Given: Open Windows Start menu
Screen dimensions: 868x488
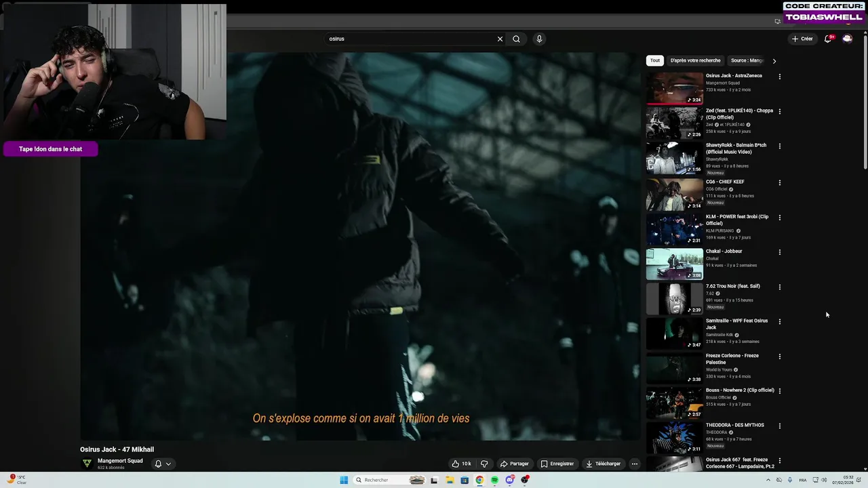Looking at the screenshot, I should pos(344,480).
